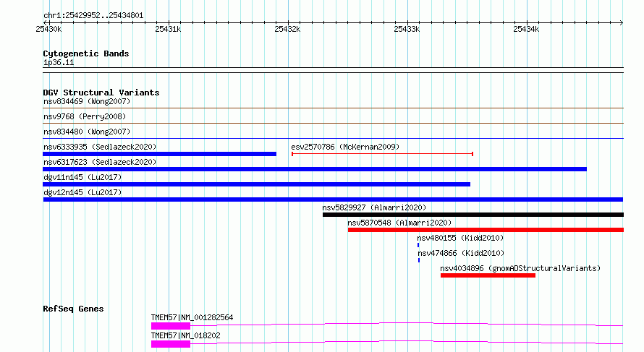The width and height of the screenshot is (644, 352).
Task: Open the DGV Structural Variants track title
Action: pos(101,93)
